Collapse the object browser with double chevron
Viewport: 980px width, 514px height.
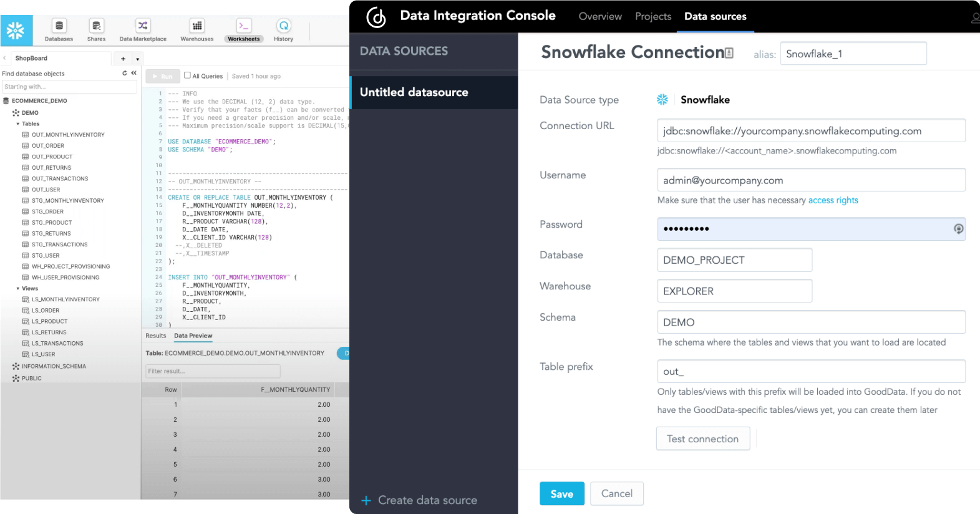pos(133,73)
